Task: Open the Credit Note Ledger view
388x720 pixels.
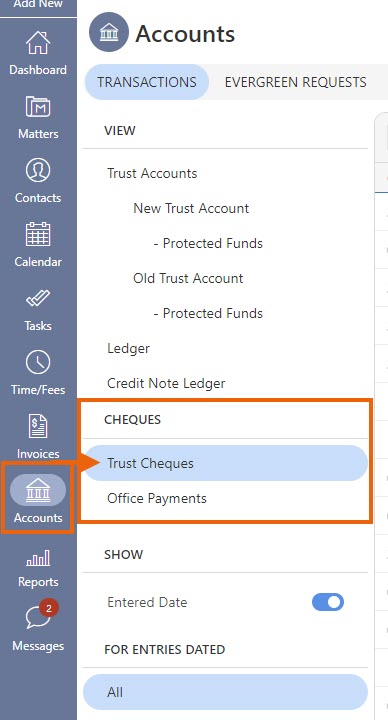Action: click(x=166, y=383)
